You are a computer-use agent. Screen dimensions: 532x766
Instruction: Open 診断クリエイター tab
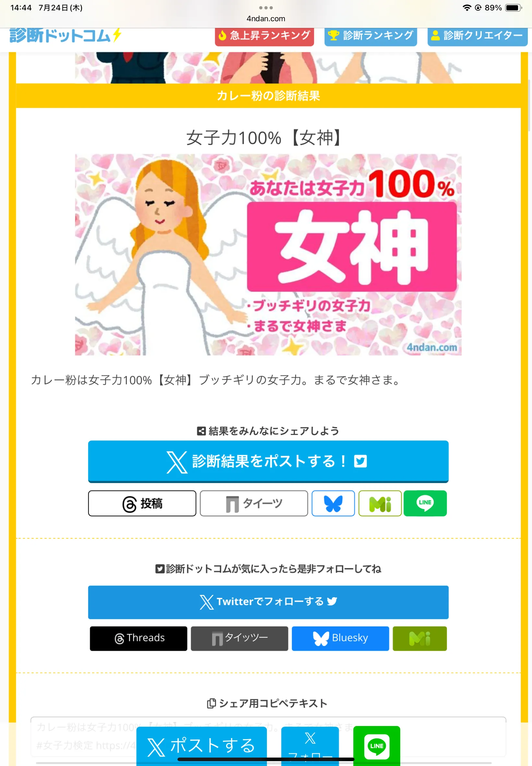point(477,36)
